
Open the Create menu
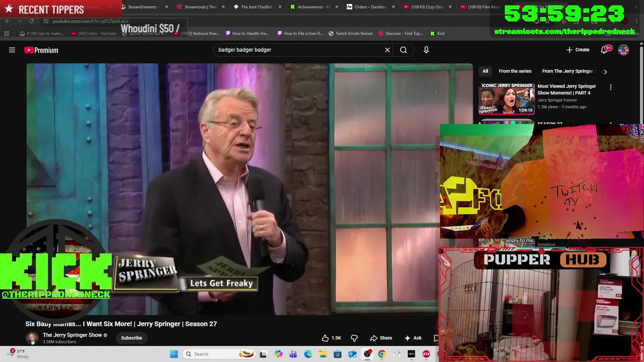[578, 50]
